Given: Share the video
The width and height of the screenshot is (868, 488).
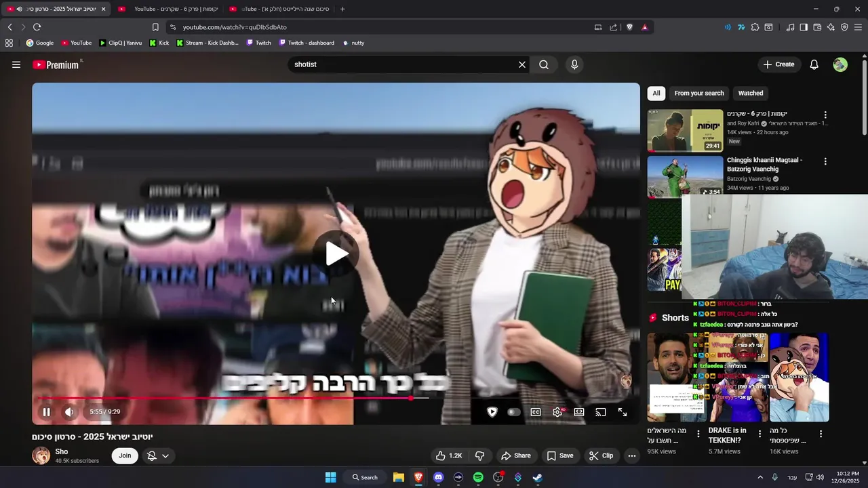Looking at the screenshot, I should [x=515, y=455].
